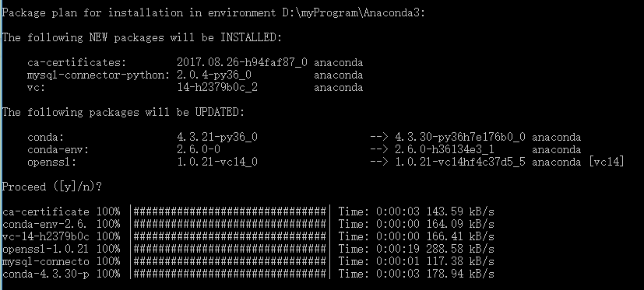Click the vc-14-h2379b0c download row label
This screenshot has width=644, height=290.
point(46,236)
